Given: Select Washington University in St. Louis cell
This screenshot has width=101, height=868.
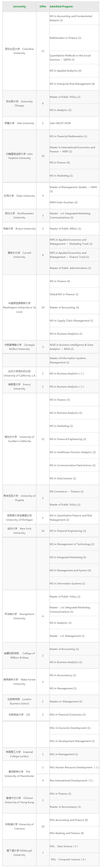Looking at the screenshot, I should click(19, 307).
